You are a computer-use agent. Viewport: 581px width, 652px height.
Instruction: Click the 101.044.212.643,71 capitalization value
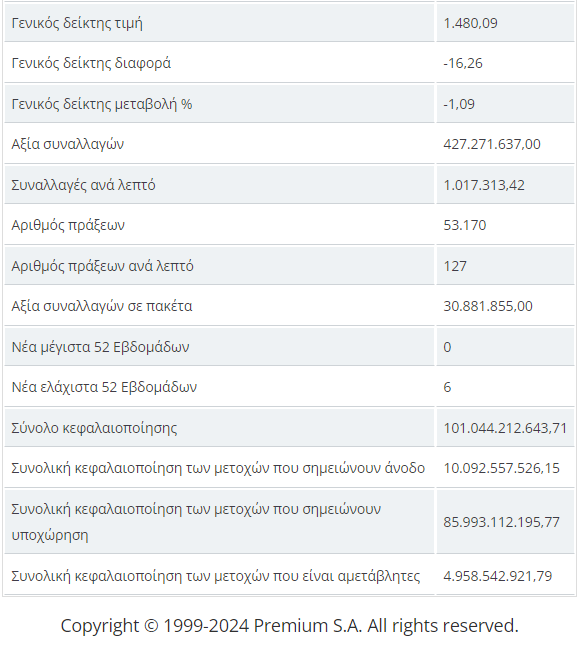pos(505,428)
